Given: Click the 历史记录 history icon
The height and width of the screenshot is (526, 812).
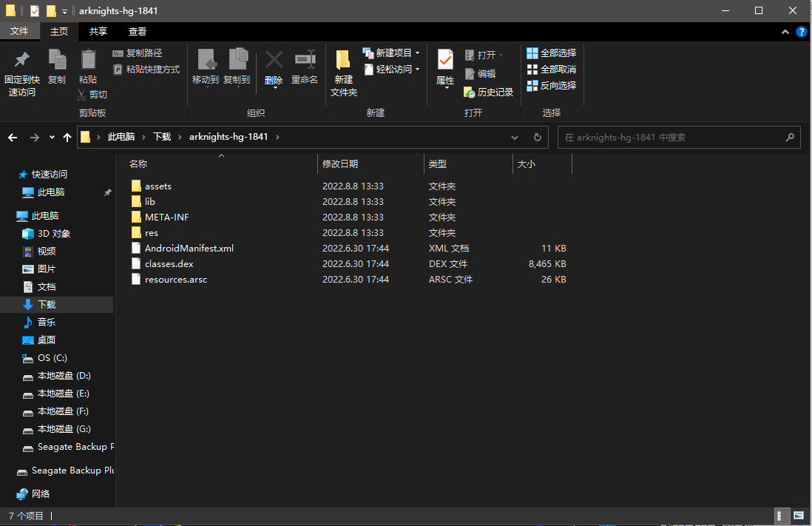Looking at the screenshot, I should 470,92.
